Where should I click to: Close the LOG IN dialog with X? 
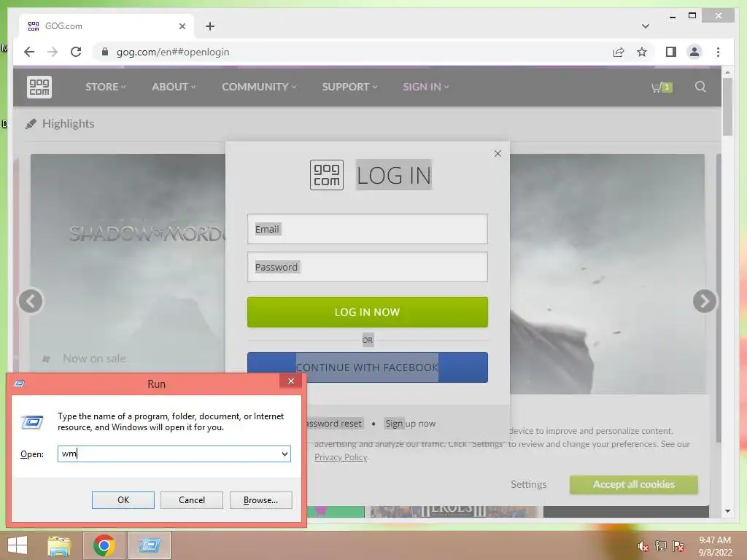tap(498, 153)
